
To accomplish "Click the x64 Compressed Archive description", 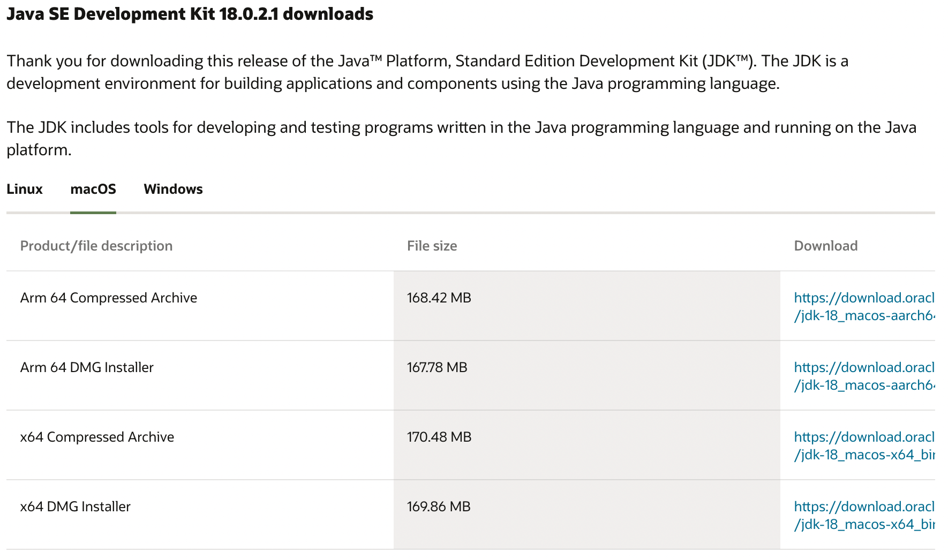I will [97, 437].
